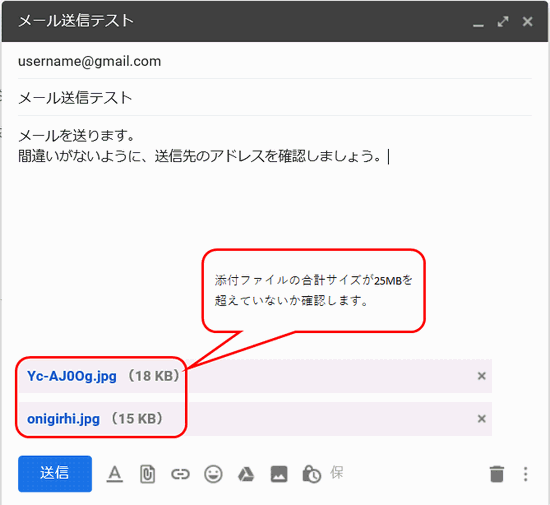Insert a photo using the image icon
550x505 pixels.
pyautogui.click(x=279, y=474)
